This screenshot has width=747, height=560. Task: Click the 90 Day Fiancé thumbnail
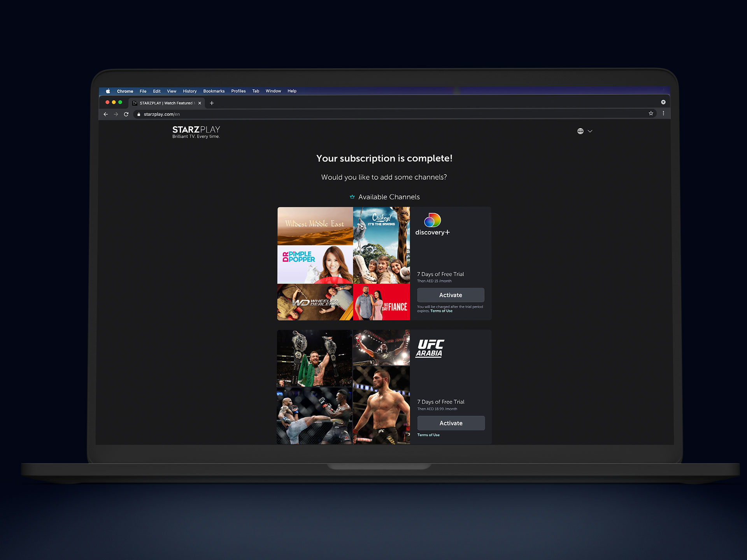click(x=381, y=302)
